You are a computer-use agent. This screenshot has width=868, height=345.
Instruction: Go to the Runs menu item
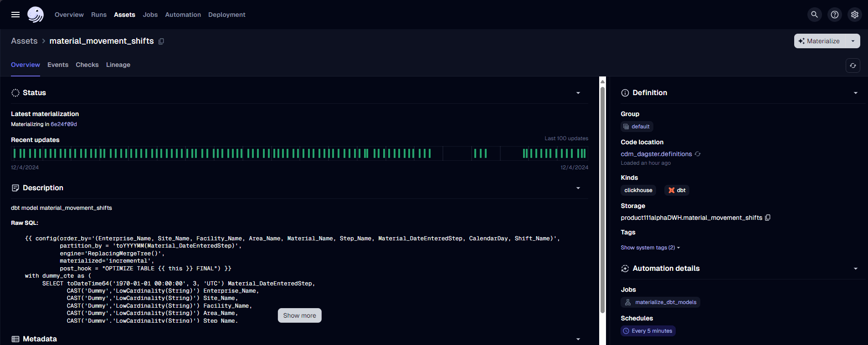pyautogui.click(x=99, y=15)
